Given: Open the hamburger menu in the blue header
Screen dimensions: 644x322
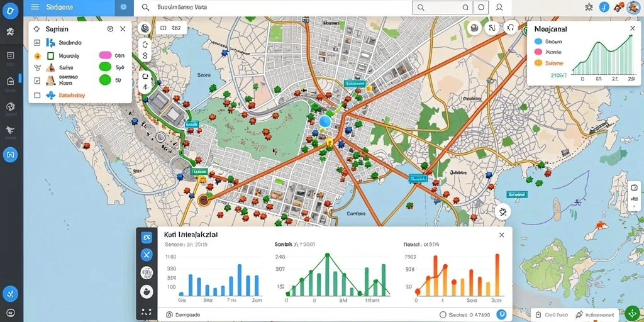Looking at the screenshot, I should click(35, 7).
